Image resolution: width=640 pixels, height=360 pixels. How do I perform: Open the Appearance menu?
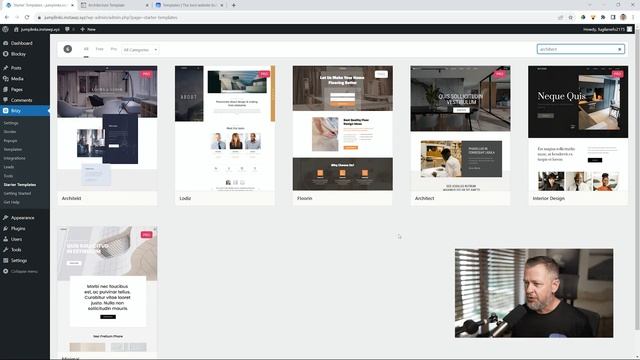pos(22,218)
